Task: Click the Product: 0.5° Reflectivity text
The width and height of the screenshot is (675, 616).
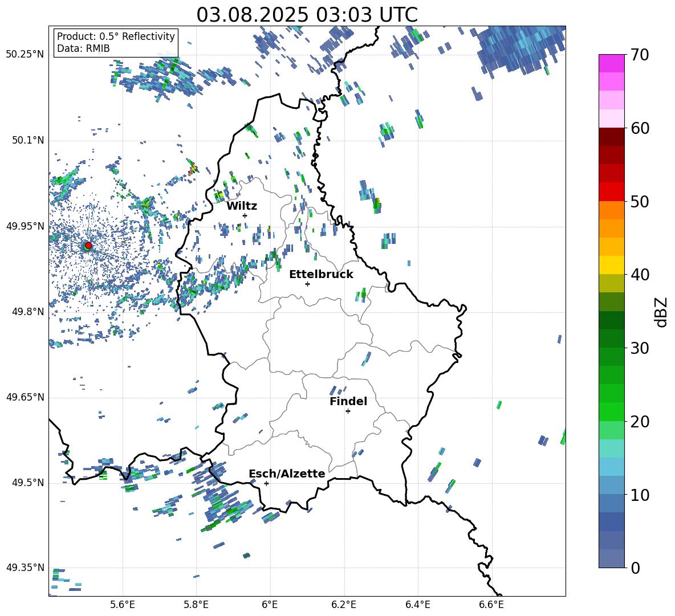Action: click(116, 36)
